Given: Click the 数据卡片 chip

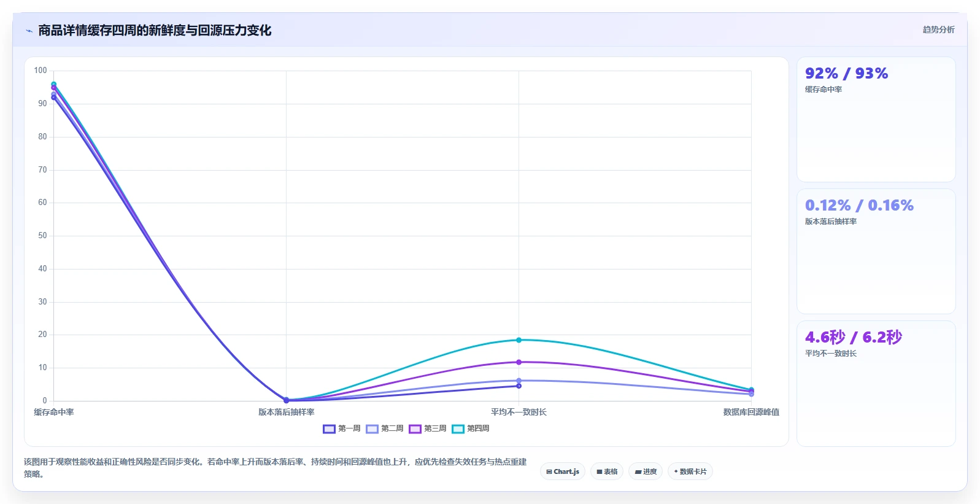Looking at the screenshot, I should (x=690, y=471).
